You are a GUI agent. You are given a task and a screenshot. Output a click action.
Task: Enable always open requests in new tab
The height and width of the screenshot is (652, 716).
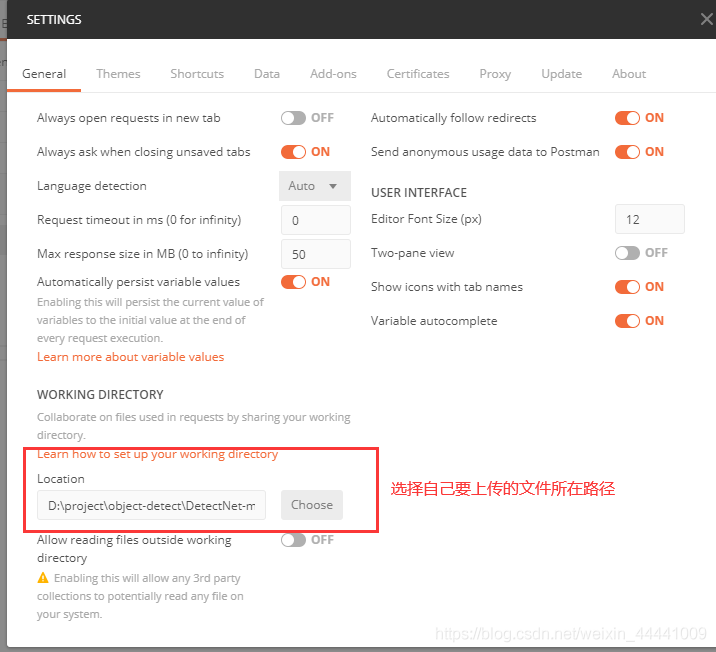click(293, 118)
